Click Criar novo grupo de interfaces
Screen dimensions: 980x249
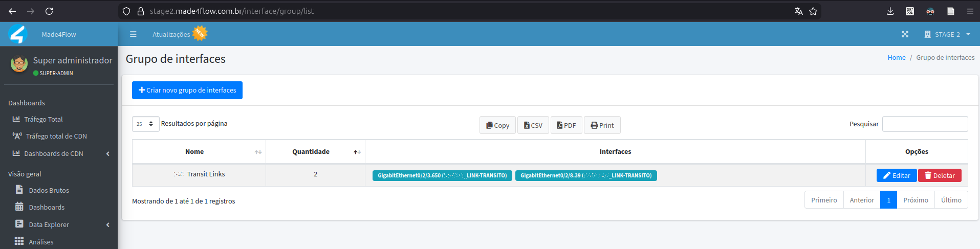pyautogui.click(x=187, y=90)
